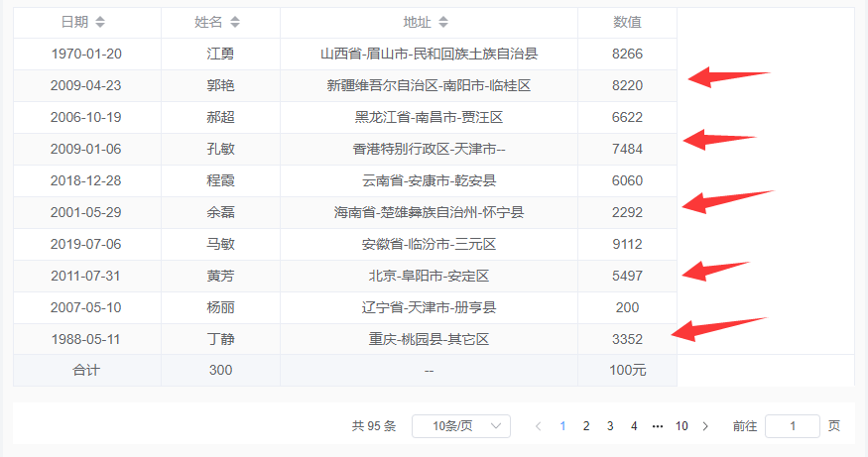Jump to page 10 in pagination
Image resolution: width=868 pixels, height=457 pixels.
tap(682, 426)
